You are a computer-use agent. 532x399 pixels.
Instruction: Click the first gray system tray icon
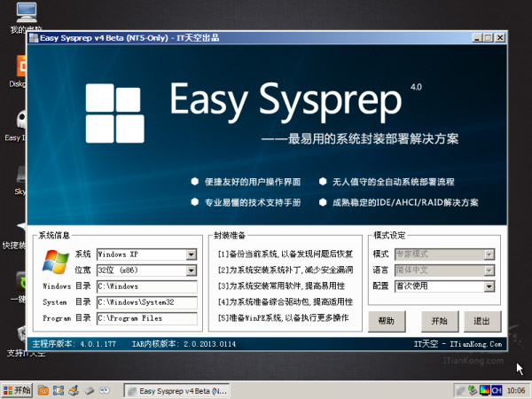(460, 390)
